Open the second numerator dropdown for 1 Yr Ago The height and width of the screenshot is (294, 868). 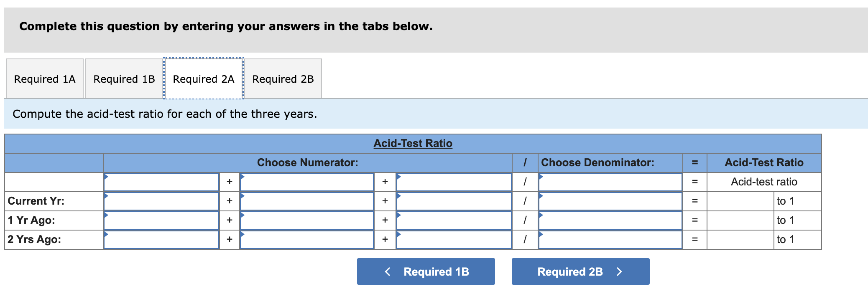click(x=307, y=220)
